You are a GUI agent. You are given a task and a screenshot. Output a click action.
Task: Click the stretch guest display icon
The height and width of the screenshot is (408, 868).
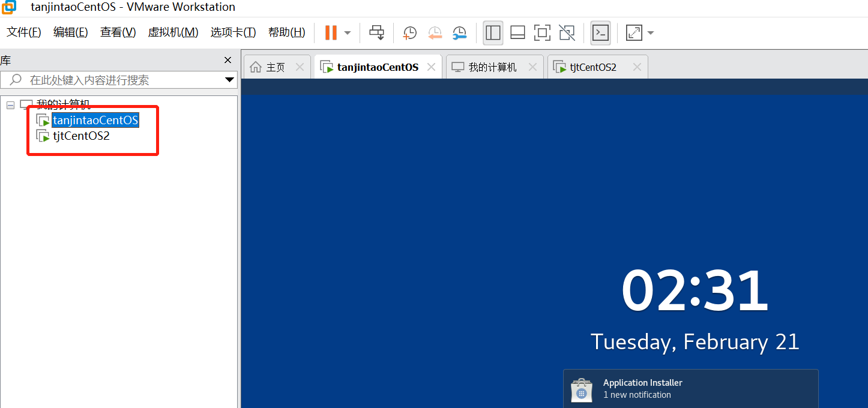click(x=633, y=33)
